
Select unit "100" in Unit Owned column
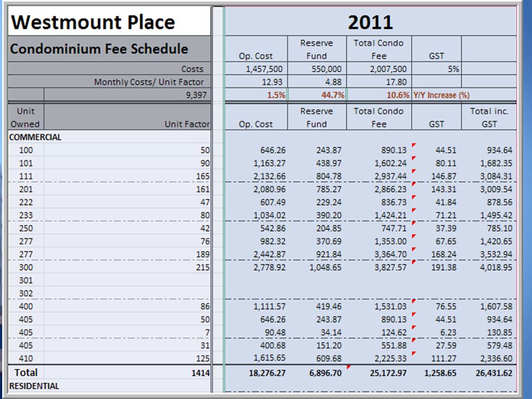pyautogui.click(x=26, y=150)
